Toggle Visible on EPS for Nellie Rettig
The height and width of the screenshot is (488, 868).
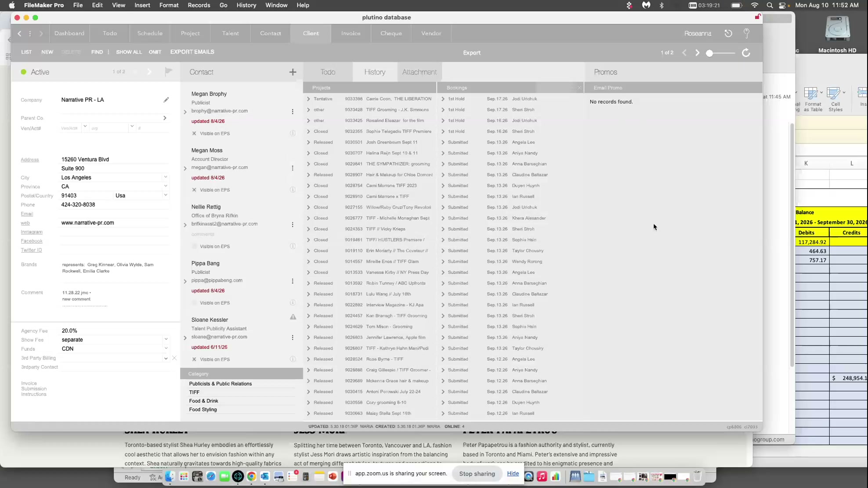point(194,246)
